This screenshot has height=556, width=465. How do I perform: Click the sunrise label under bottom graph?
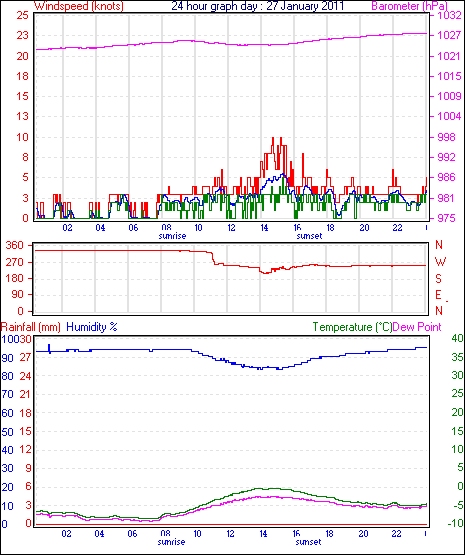click(171, 542)
